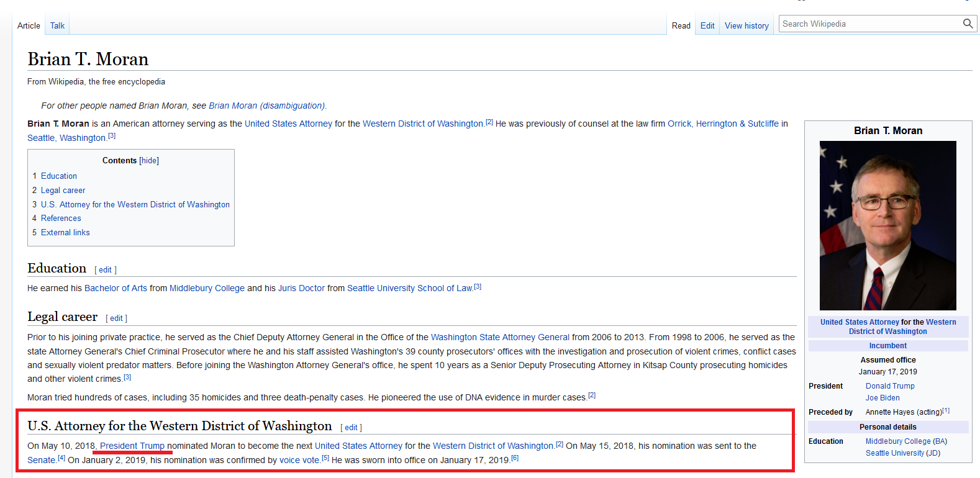Open the Seattle, Washington link
The image size is (980, 478).
[66, 138]
